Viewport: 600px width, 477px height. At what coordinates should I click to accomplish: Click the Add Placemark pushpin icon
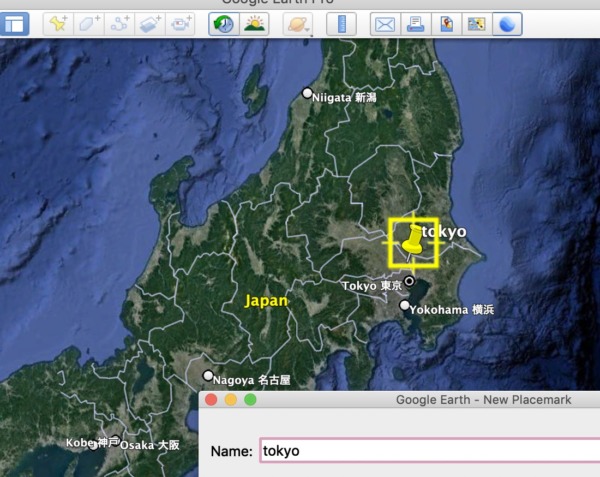[57, 24]
